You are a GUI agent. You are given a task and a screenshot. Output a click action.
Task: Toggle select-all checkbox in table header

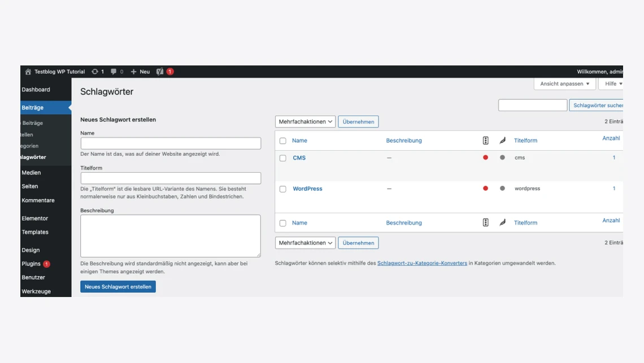click(x=283, y=141)
